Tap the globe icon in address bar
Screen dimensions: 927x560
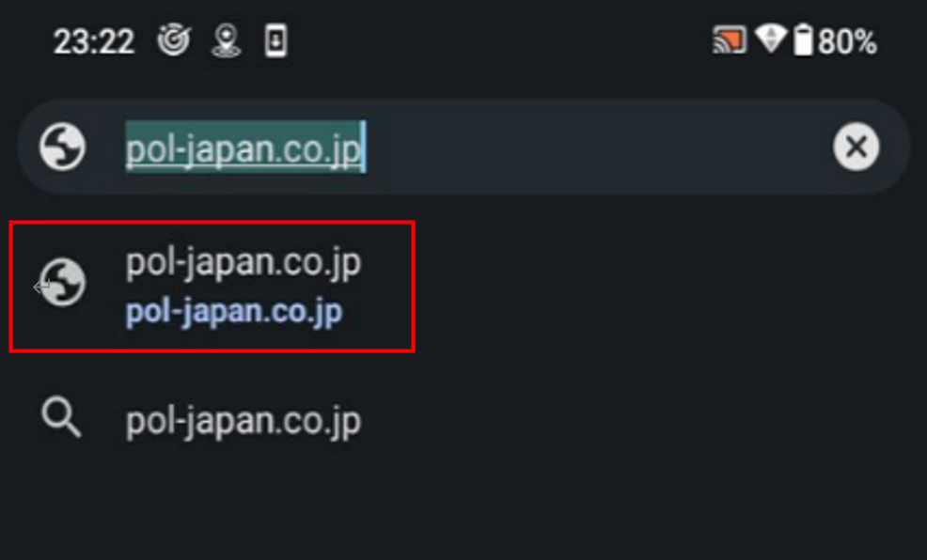(x=63, y=147)
